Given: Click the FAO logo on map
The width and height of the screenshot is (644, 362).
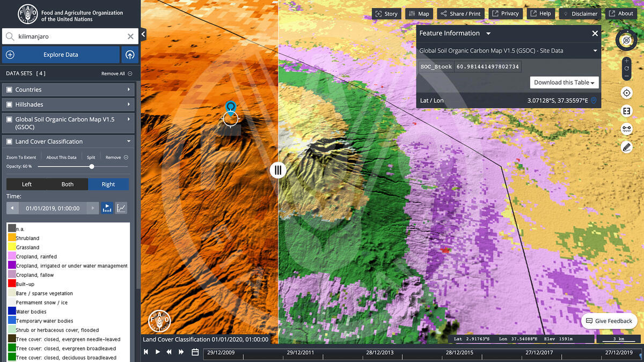Looking at the screenshot, I should tap(159, 321).
